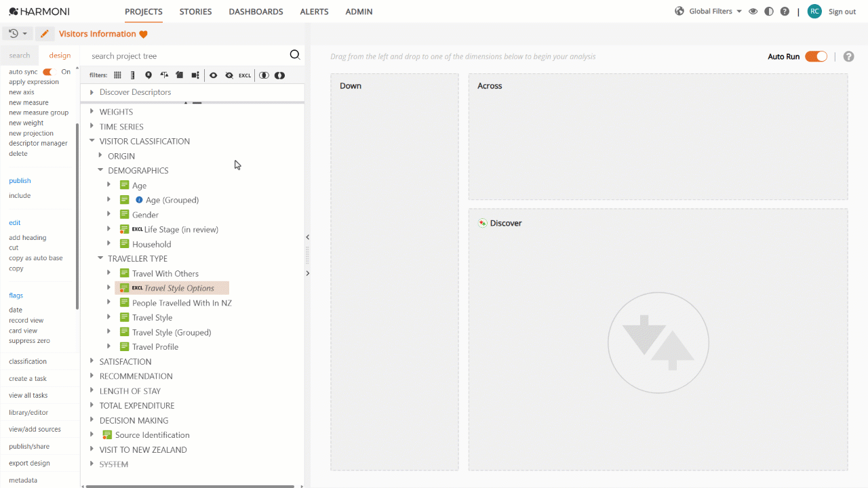Select People Travelled With In NZ item
The width and height of the screenshot is (868, 488).
(182, 303)
